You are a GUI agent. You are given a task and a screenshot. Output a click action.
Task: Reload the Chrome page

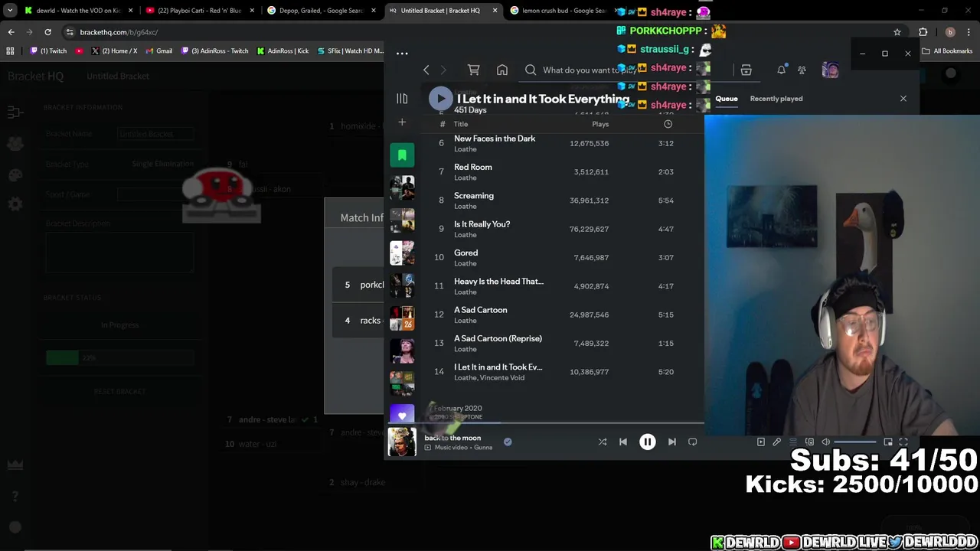coord(47,32)
